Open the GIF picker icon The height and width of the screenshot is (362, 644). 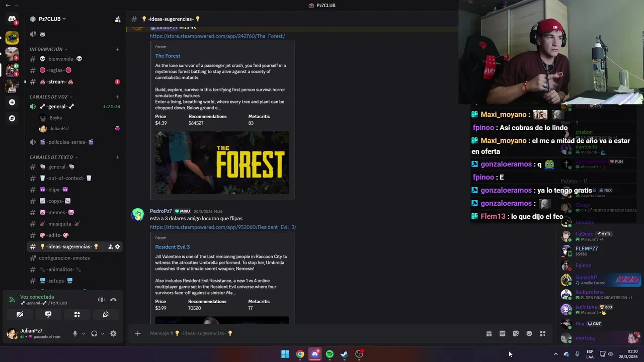click(x=502, y=333)
